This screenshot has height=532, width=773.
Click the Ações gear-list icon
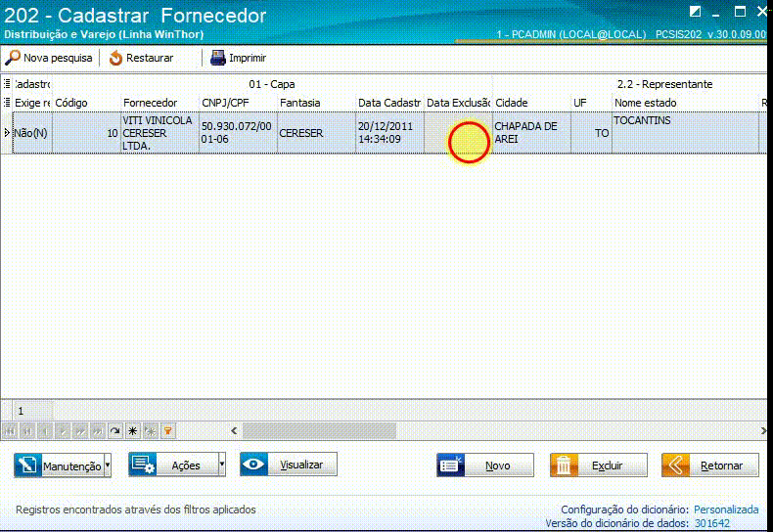pyautogui.click(x=143, y=465)
